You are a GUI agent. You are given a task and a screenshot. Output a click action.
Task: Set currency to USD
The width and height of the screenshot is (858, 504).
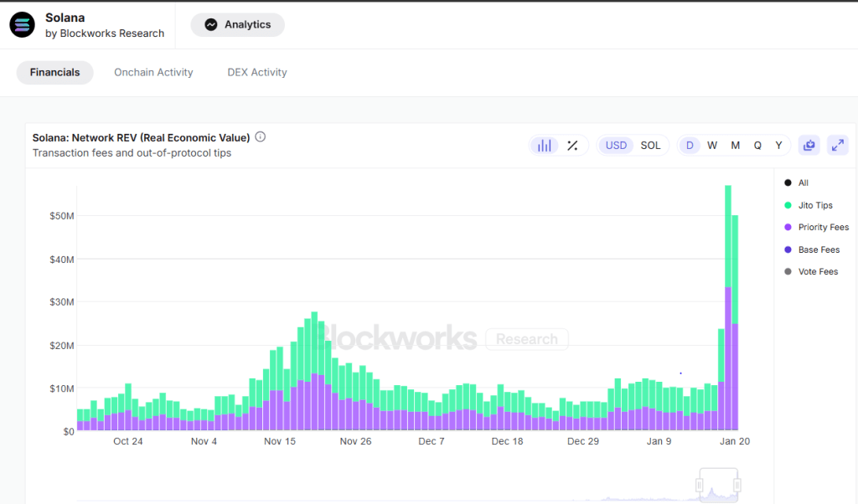click(616, 146)
